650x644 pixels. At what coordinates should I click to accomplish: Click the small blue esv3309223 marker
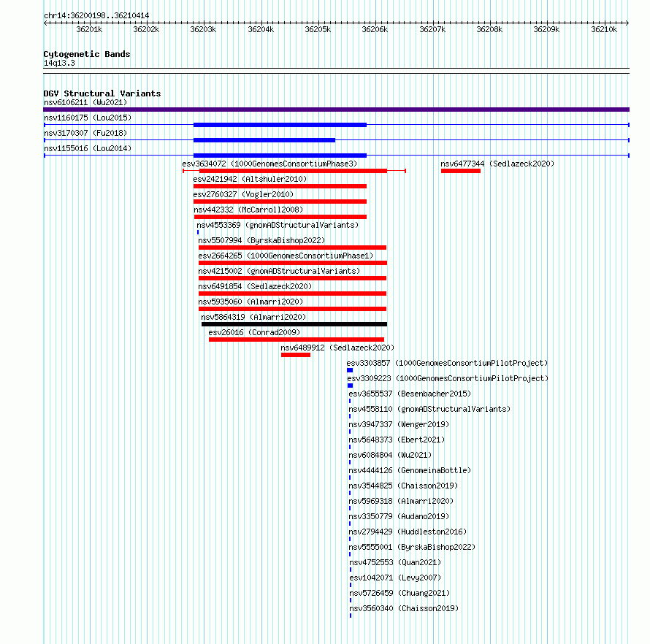[351, 386]
